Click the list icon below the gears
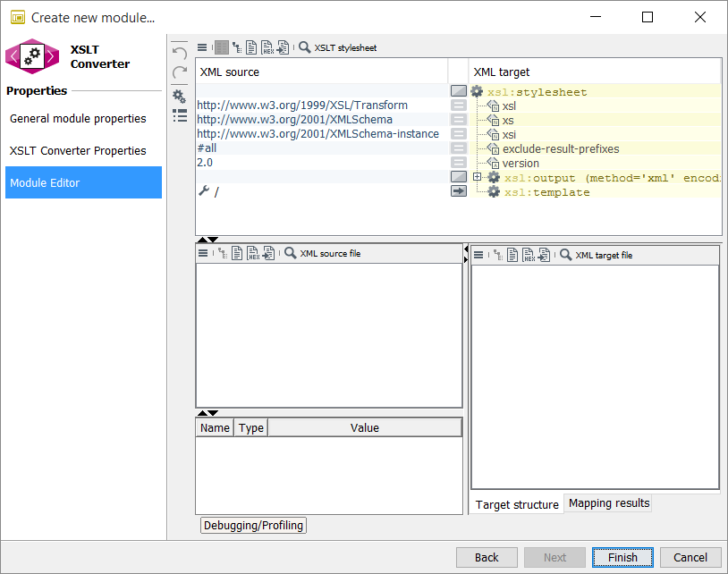This screenshot has width=728, height=574. (x=180, y=115)
